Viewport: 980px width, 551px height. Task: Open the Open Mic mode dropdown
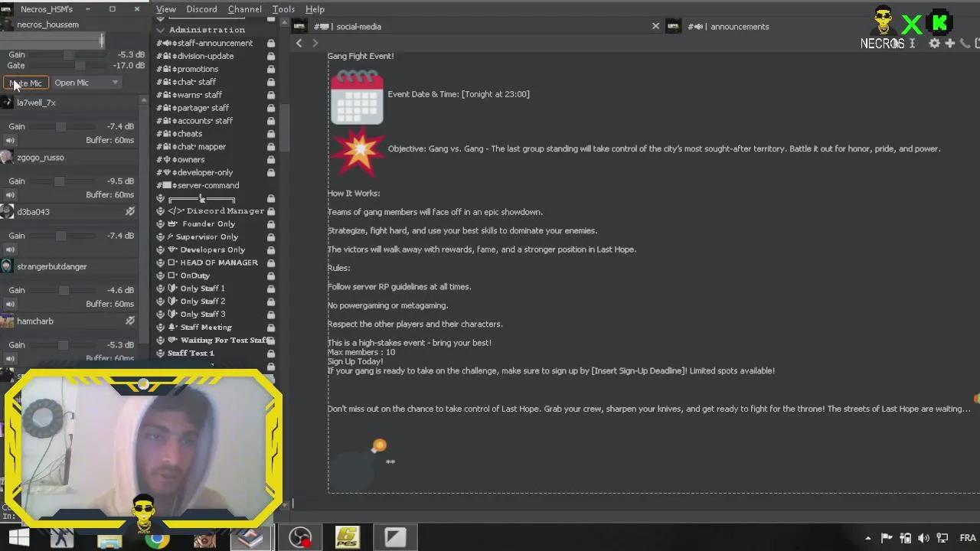click(x=87, y=83)
